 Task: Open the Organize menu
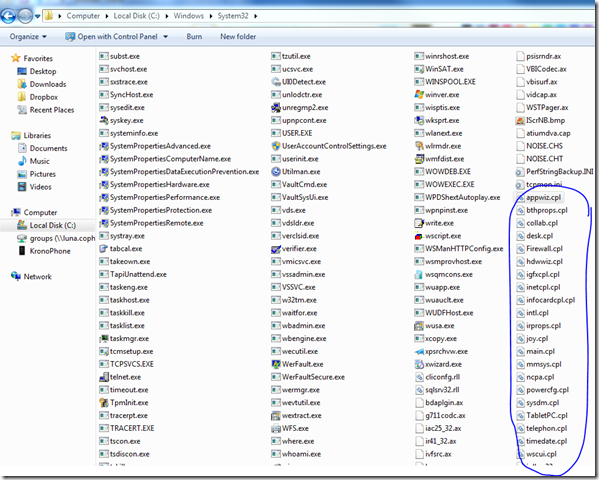[x=28, y=37]
